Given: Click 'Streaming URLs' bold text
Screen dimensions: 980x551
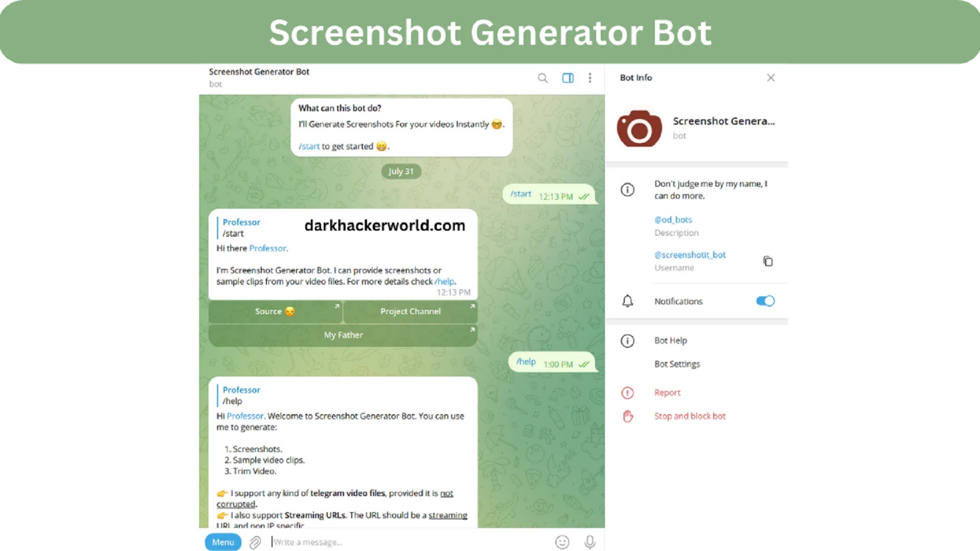Looking at the screenshot, I should point(315,515).
